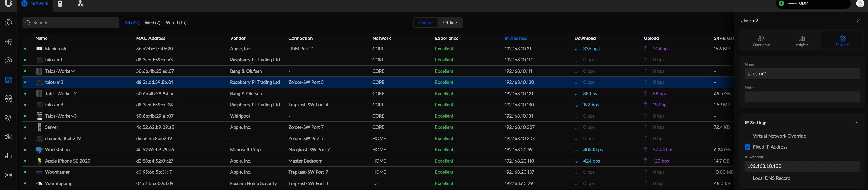This screenshot has width=868, height=190.
Task: Click the Note input field
Action: click(802, 97)
